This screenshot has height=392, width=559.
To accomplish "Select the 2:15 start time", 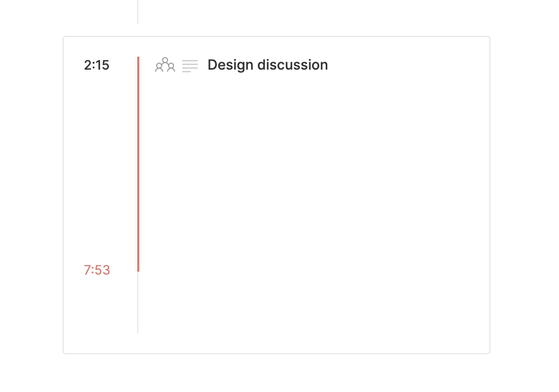I will point(96,65).
